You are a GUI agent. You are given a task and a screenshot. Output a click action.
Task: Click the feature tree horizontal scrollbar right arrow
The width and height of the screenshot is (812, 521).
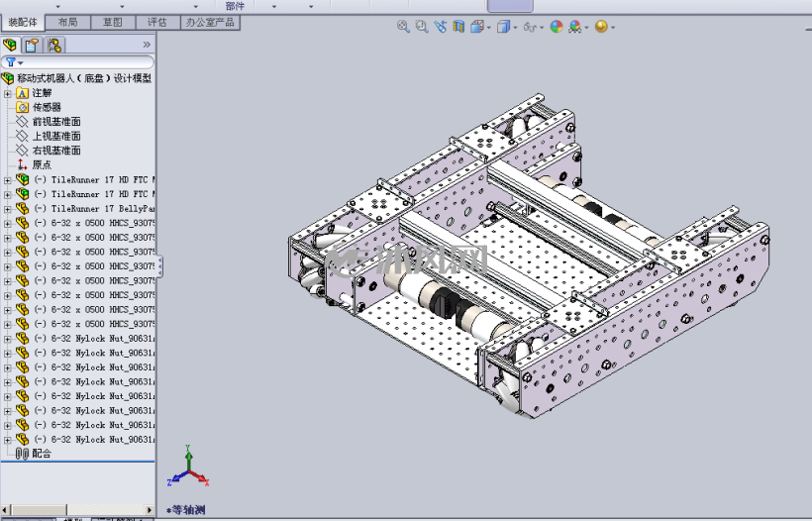point(150,509)
